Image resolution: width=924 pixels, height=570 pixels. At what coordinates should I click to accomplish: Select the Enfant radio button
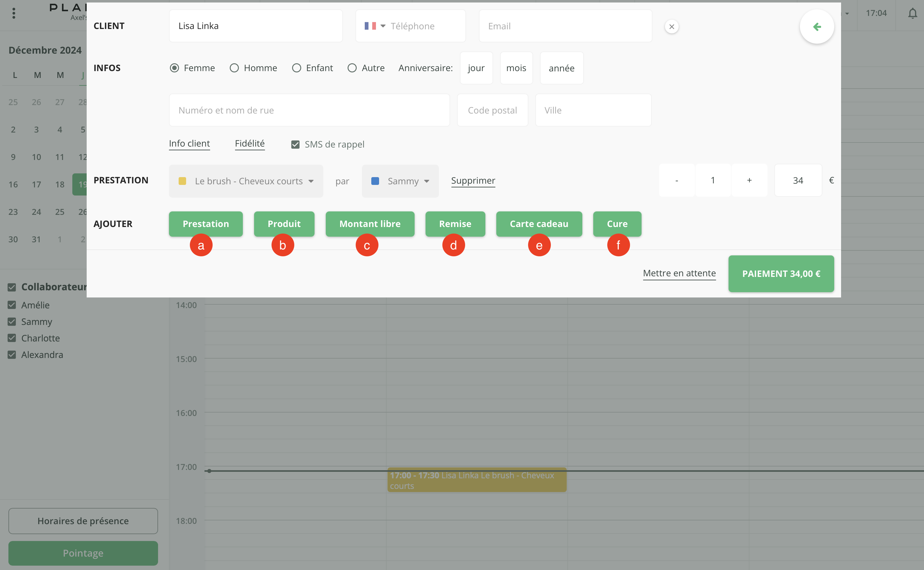click(x=296, y=68)
